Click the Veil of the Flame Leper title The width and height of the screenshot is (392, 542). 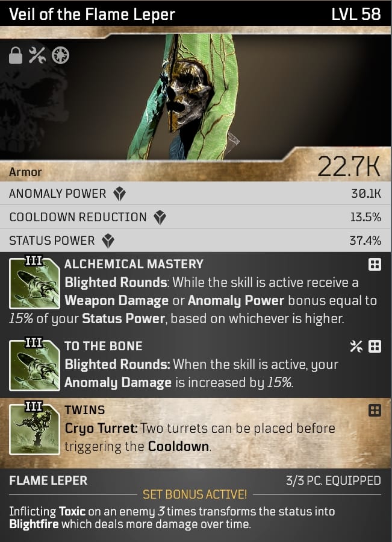coord(92,14)
